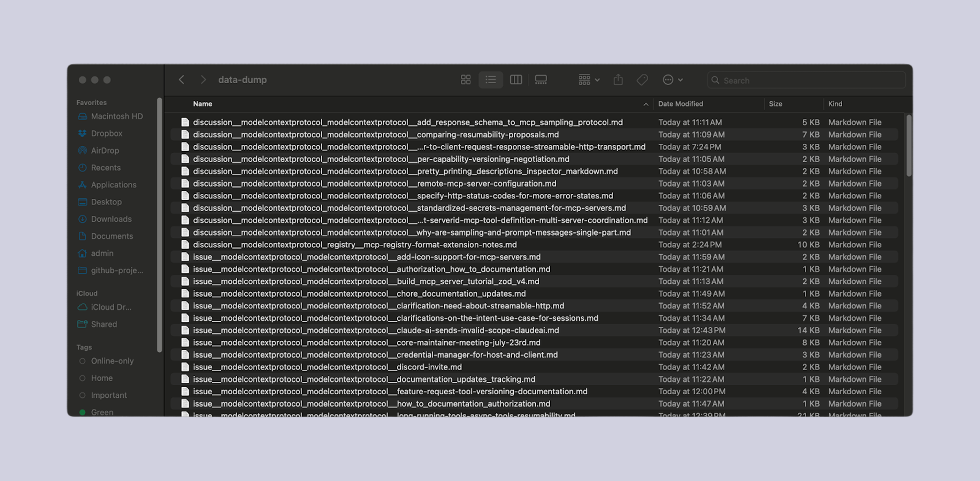Select build_mcp_server_tutorial_zod_v4.md file
This screenshot has width=980, height=481.
(535, 282)
